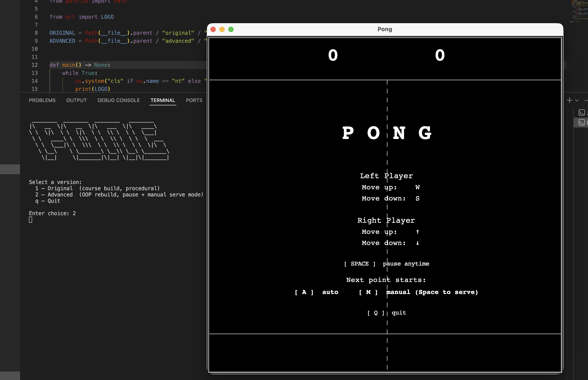Click the 'q – Quit' line in the terminal

point(48,201)
